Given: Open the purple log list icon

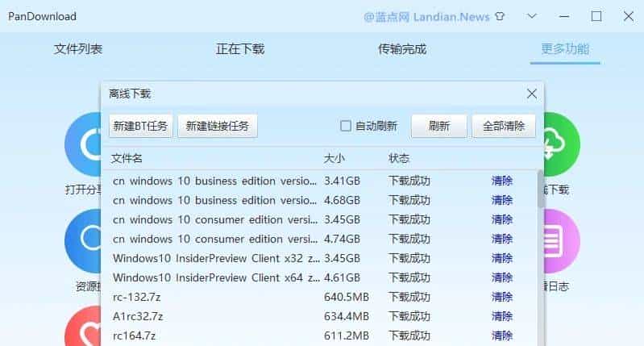Looking at the screenshot, I should 563,241.
